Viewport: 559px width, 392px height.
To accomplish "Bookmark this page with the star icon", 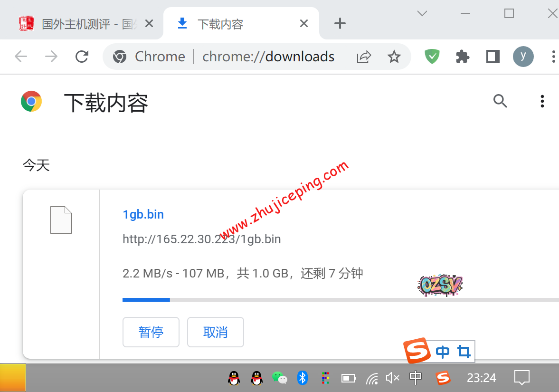I will pos(394,57).
